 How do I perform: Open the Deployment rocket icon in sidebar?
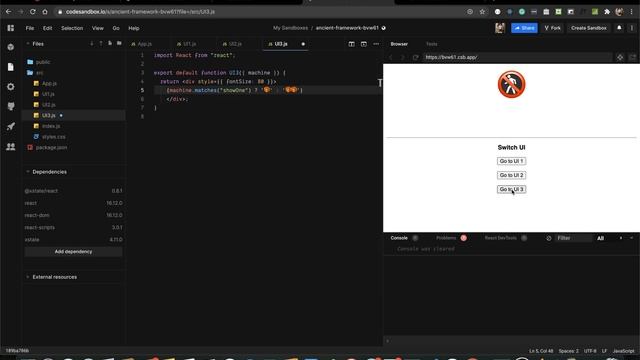(11, 127)
